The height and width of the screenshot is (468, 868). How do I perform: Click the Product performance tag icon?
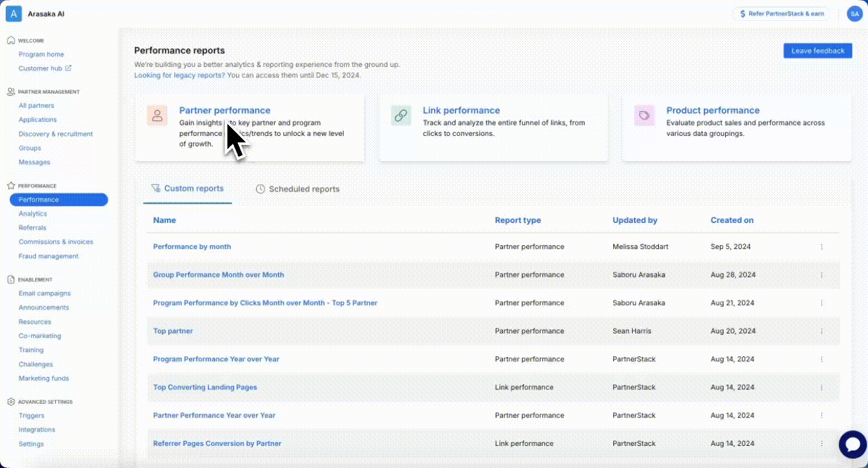pyautogui.click(x=645, y=116)
